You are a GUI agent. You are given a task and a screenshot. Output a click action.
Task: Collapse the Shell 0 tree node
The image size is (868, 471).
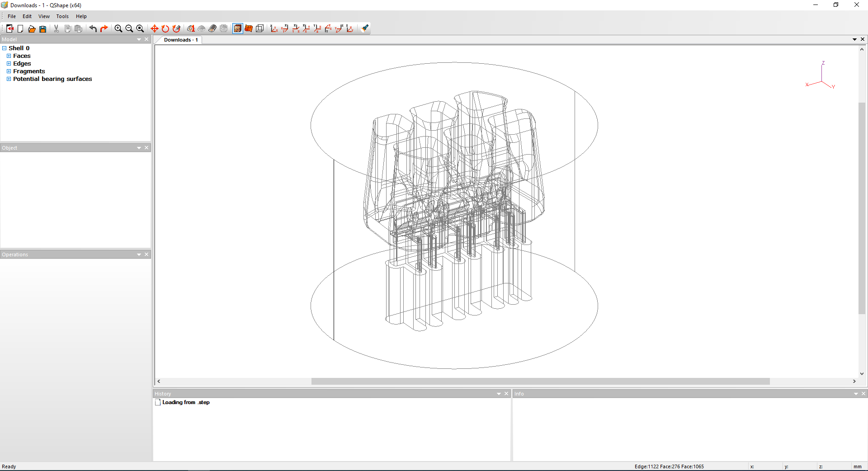tap(4, 48)
